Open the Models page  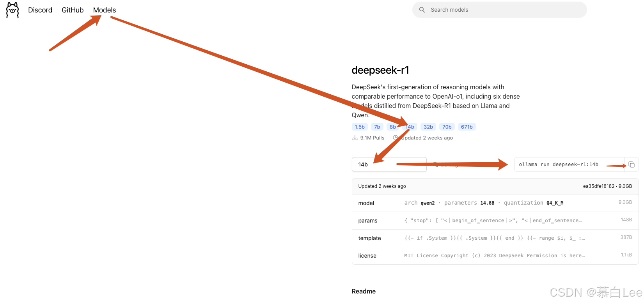coord(104,10)
